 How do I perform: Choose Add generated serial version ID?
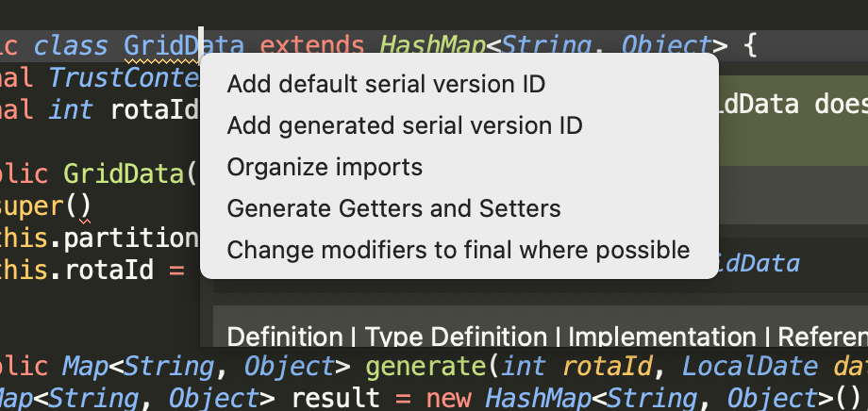[x=404, y=125]
